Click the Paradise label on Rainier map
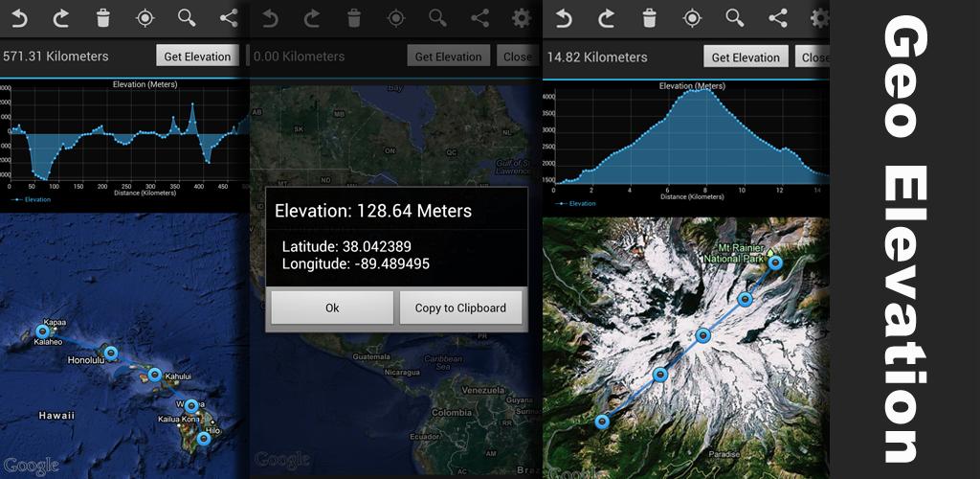This screenshot has height=479, width=980. tap(724, 454)
